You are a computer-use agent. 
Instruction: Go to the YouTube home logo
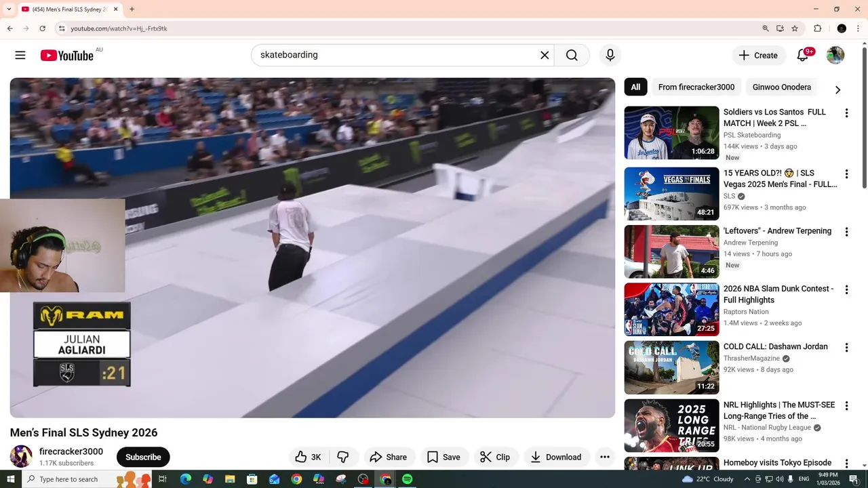(66, 56)
